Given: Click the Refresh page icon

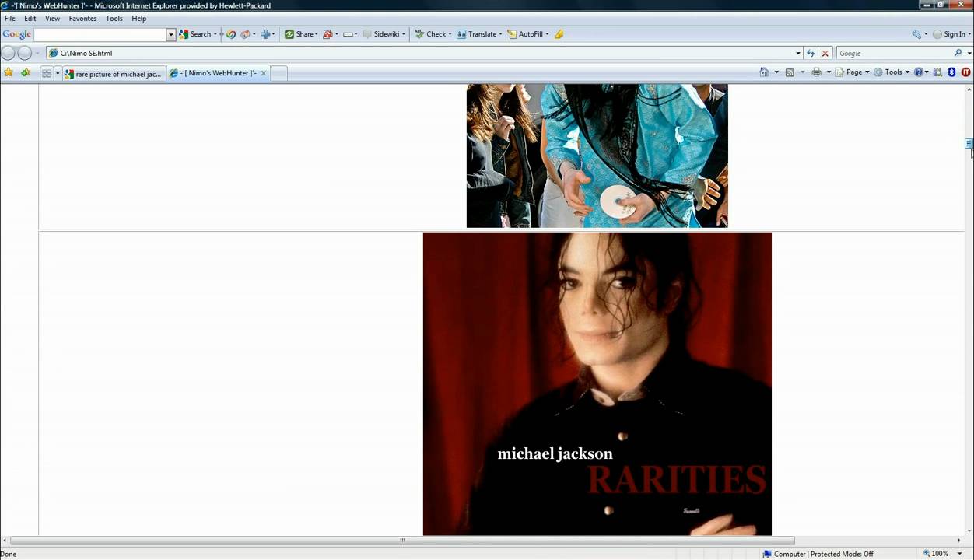Looking at the screenshot, I should [x=811, y=53].
